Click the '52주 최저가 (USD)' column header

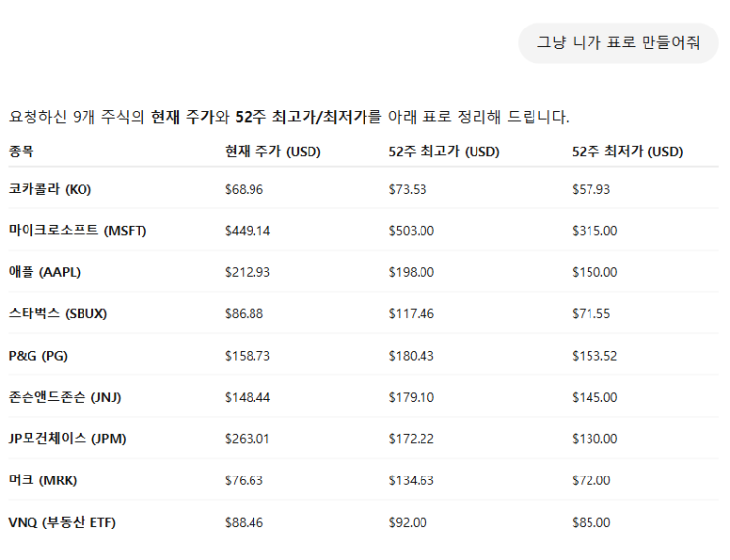(627, 151)
